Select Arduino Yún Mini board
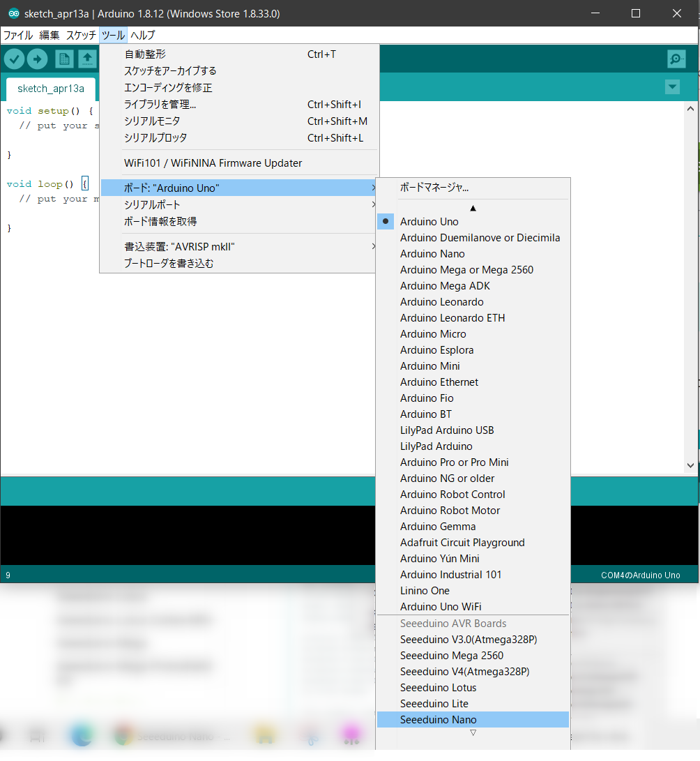This screenshot has width=700, height=761. (x=473, y=558)
